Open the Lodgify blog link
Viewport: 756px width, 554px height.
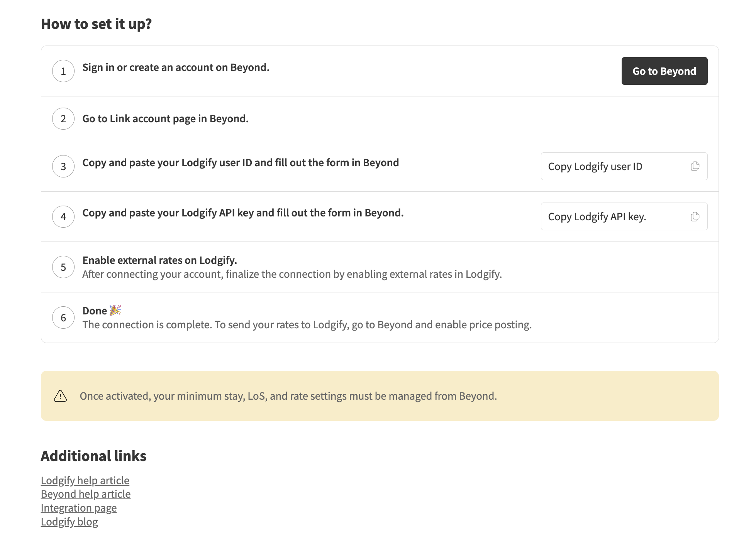69,522
